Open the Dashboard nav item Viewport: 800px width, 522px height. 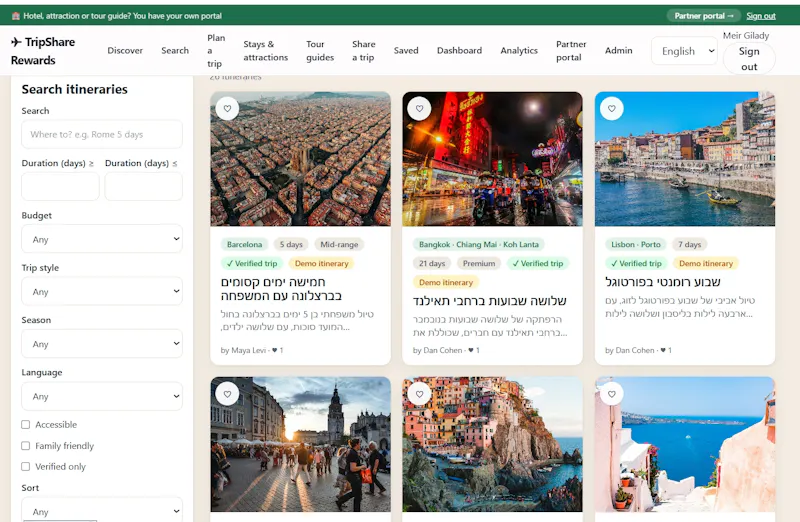tap(459, 51)
